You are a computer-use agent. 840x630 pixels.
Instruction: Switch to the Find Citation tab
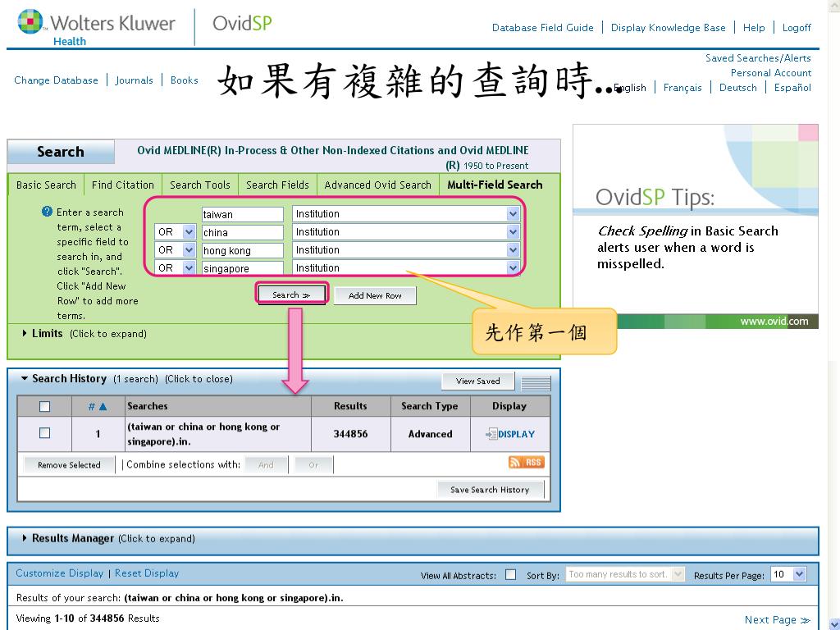point(123,185)
